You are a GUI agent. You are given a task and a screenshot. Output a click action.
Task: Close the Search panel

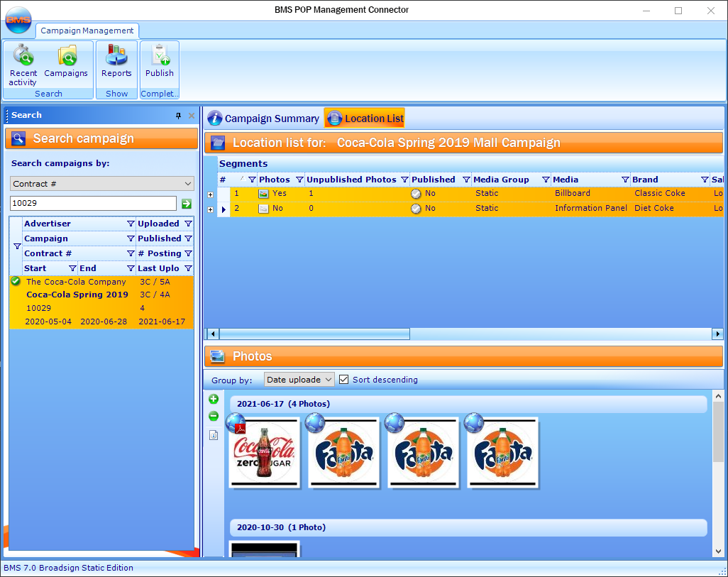192,116
